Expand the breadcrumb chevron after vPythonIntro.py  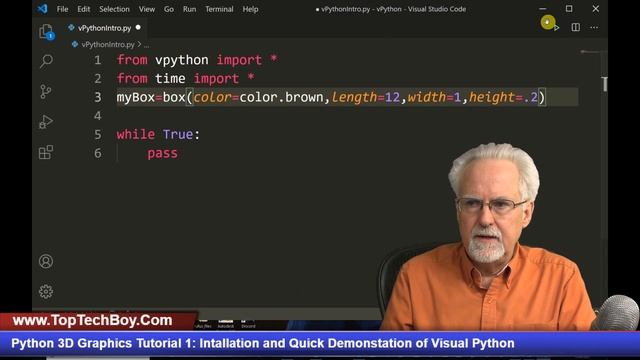click(x=139, y=44)
